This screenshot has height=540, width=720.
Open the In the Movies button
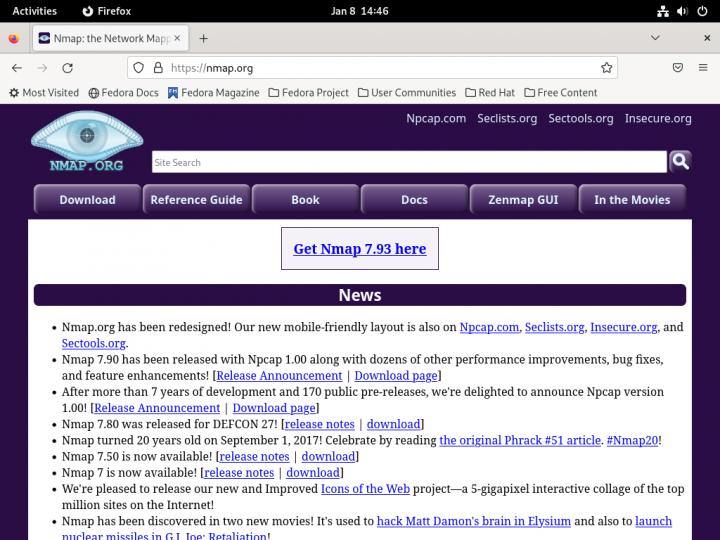click(x=632, y=199)
